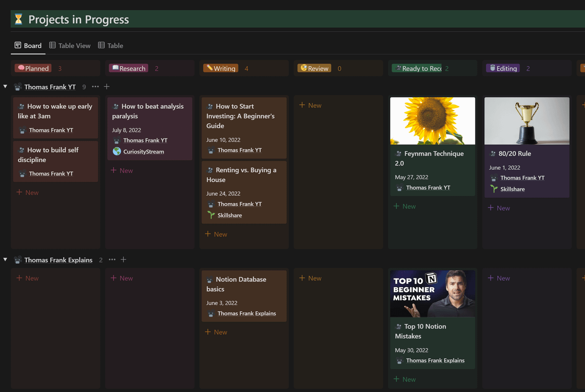
Task: Collapse the Thomas Frank Explains group
Action: coord(5,260)
